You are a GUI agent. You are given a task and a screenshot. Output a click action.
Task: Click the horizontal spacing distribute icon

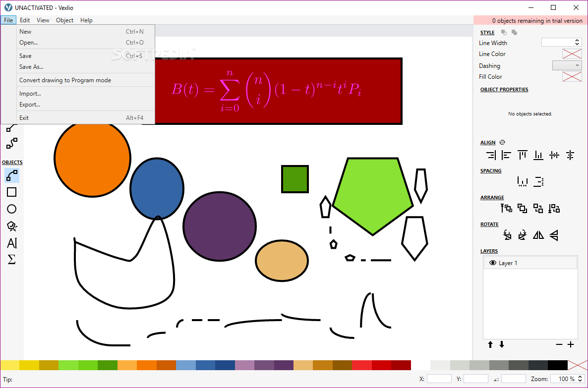(x=523, y=182)
